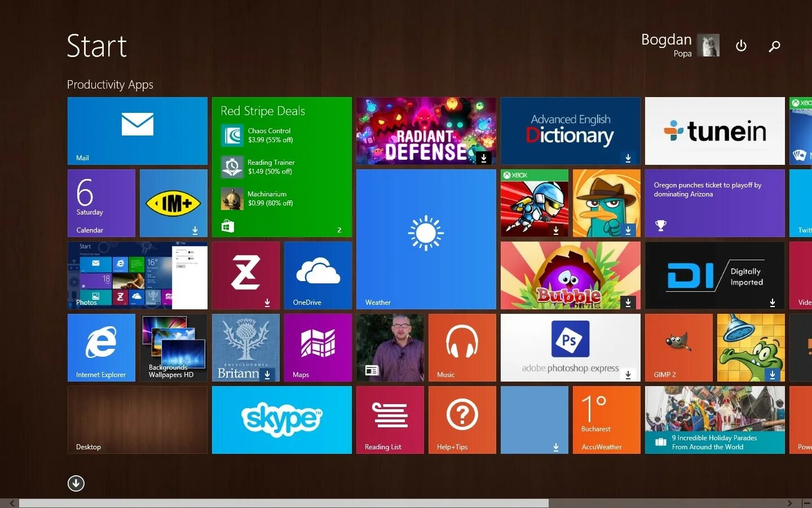Open Bogdan Popa user account menu
The image size is (812, 508).
point(680,45)
